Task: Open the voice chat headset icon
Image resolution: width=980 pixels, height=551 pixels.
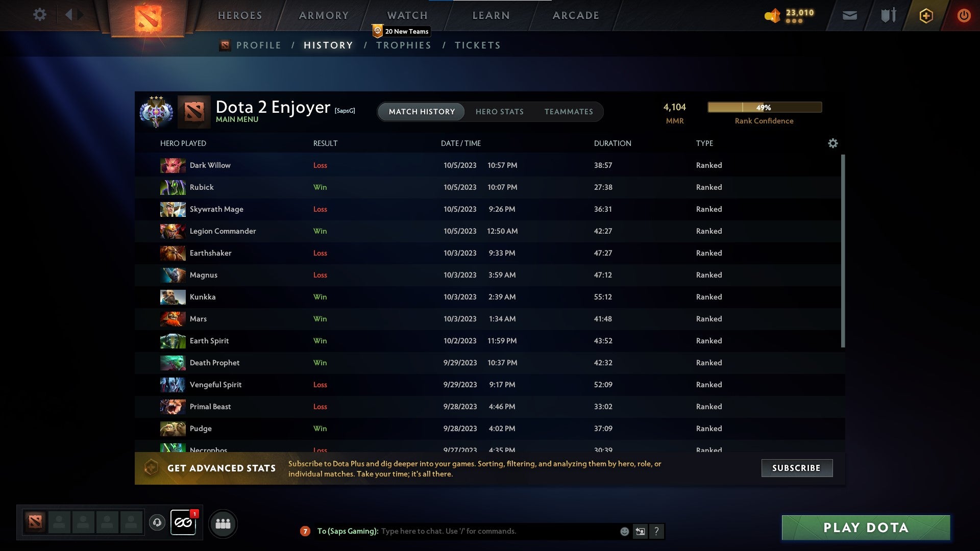Action: click(x=157, y=523)
